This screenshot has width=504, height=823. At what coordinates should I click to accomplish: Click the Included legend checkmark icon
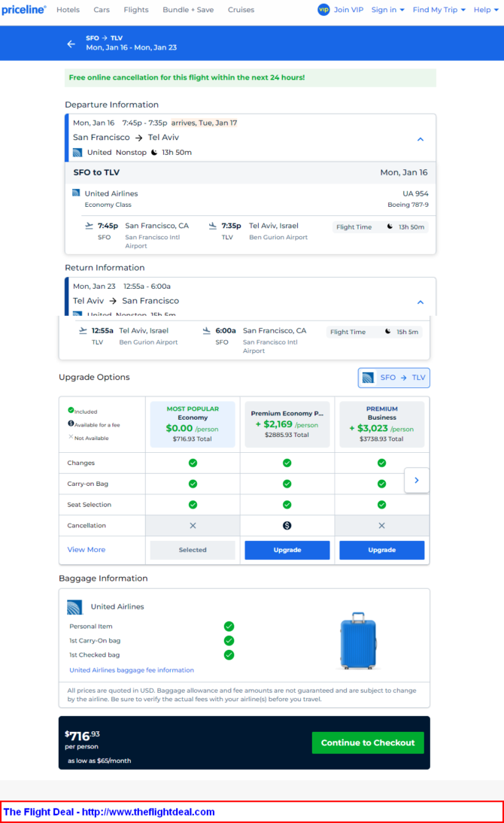coord(71,410)
